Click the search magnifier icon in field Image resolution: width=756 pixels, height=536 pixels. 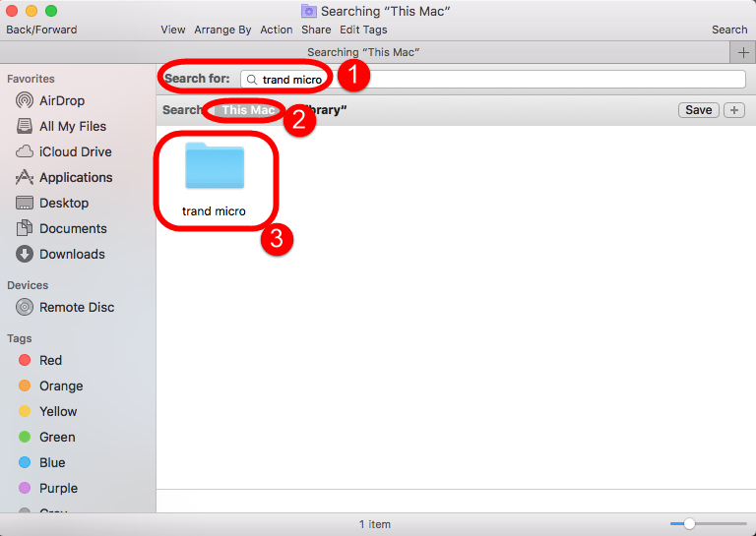[x=252, y=80]
